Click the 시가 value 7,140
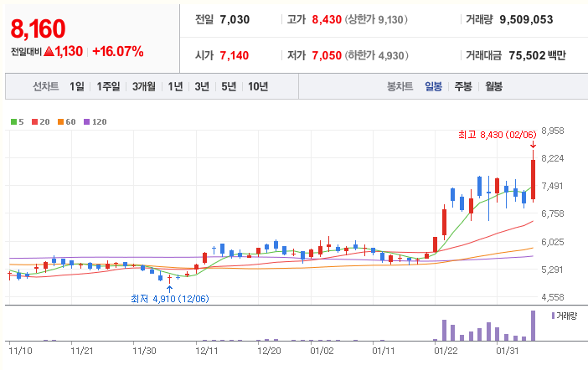Image resolution: width=588 pixels, height=370 pixels. 235,55
